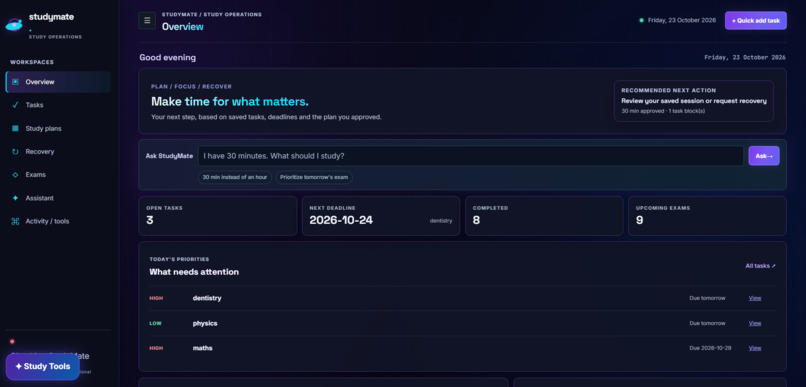Click the header date Friday, 23 October 2026

(682, 21)
